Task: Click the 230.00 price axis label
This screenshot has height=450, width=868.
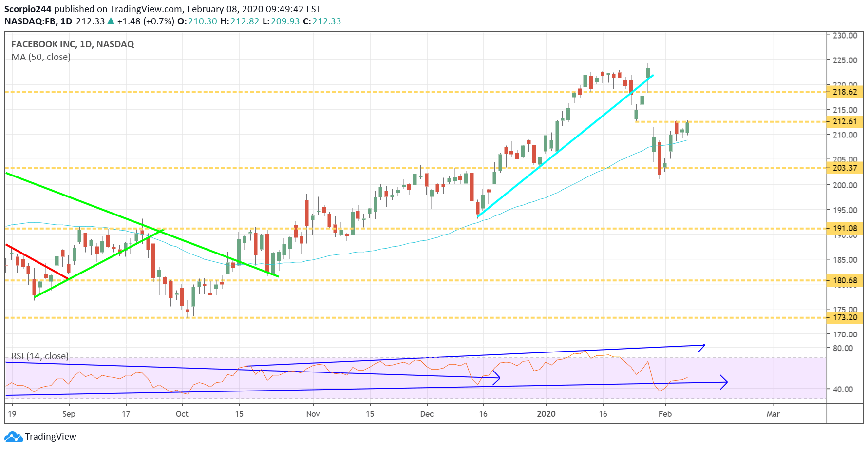Action: [x=845, y=36]
